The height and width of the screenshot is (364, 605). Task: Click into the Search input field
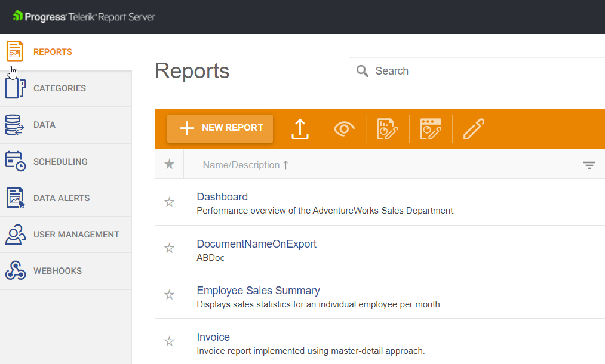click(477, 72)
